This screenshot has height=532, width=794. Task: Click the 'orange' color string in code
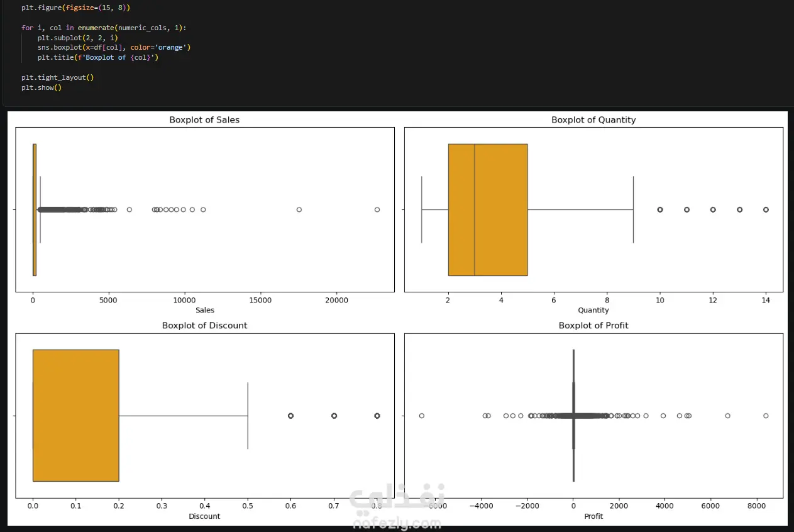pyautogui.click(x=170, y=47)
